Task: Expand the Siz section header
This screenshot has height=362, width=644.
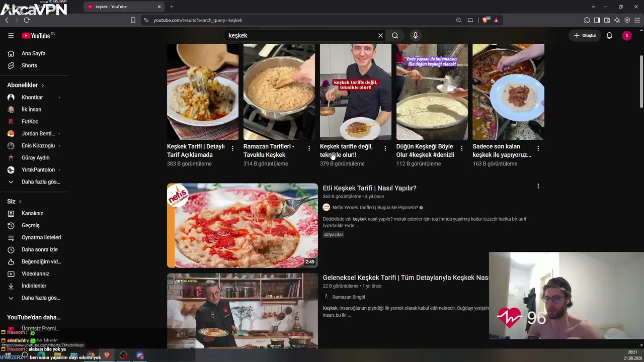Action: 14,201
